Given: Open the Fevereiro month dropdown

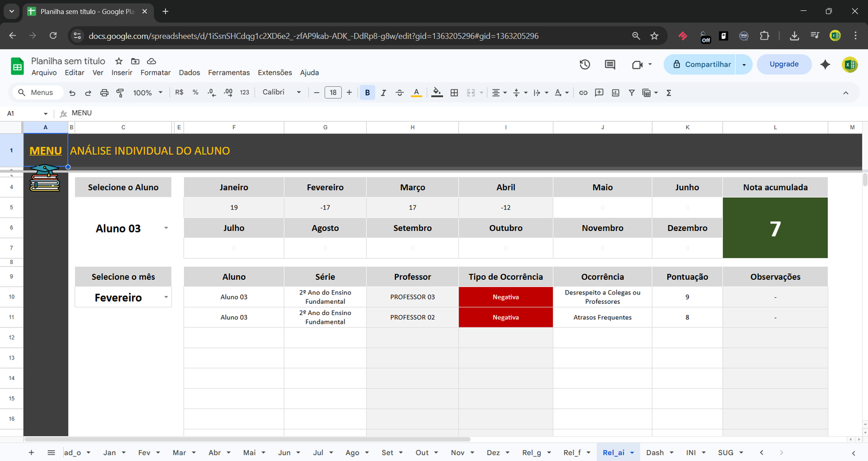Looking at the screenshot, I should 166,297.
